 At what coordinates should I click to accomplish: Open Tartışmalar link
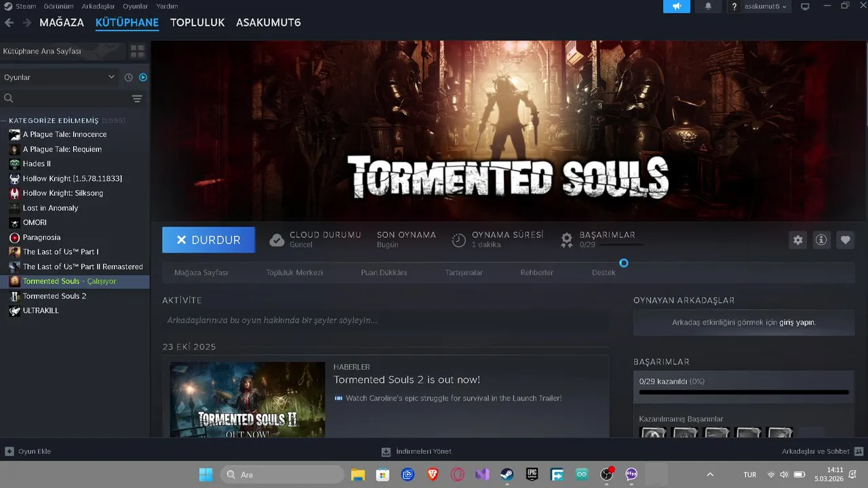(464, 272)
